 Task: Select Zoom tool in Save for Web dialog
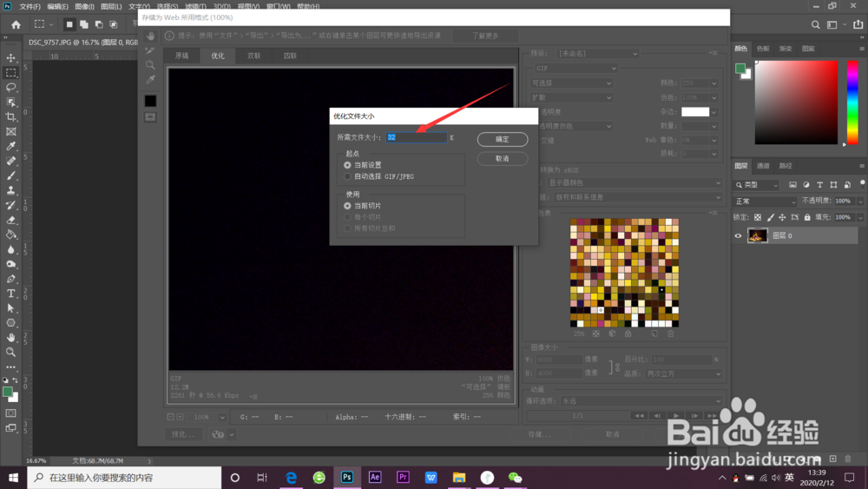pyautogui.click(x=150, y=65)
